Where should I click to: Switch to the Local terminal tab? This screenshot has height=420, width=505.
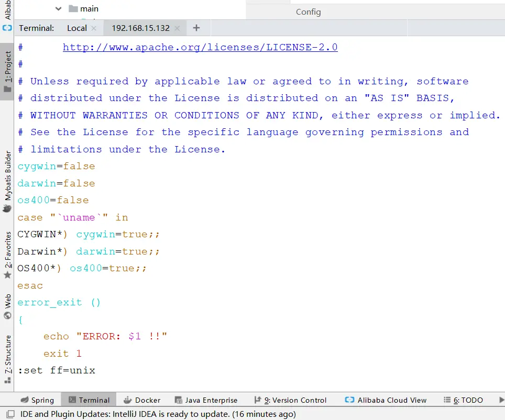77,28
